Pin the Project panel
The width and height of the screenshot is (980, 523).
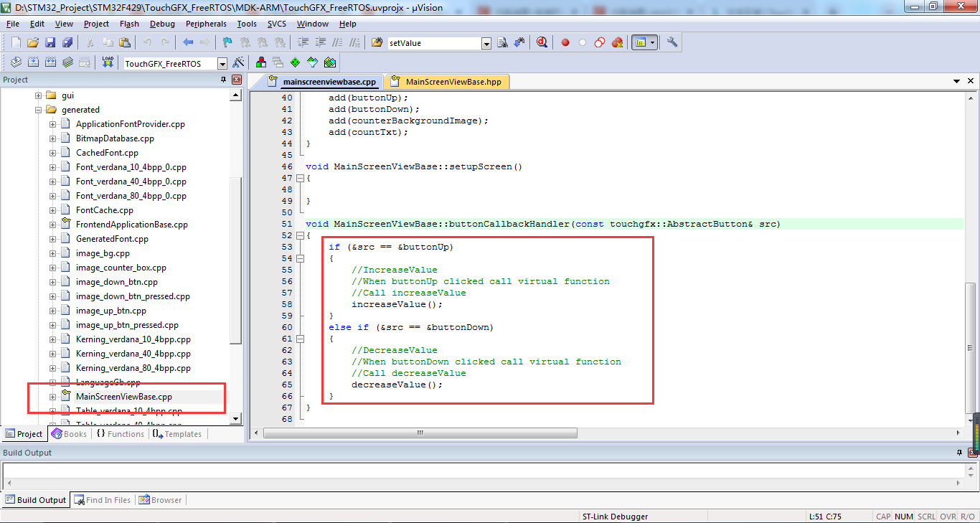pyautogui.click(x=223, y=80)
